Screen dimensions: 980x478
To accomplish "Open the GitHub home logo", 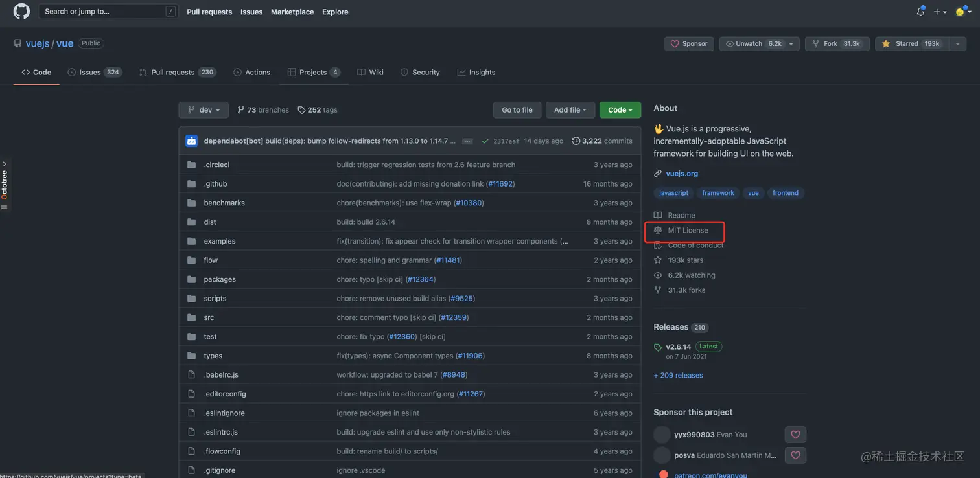I will coord(21,11).
